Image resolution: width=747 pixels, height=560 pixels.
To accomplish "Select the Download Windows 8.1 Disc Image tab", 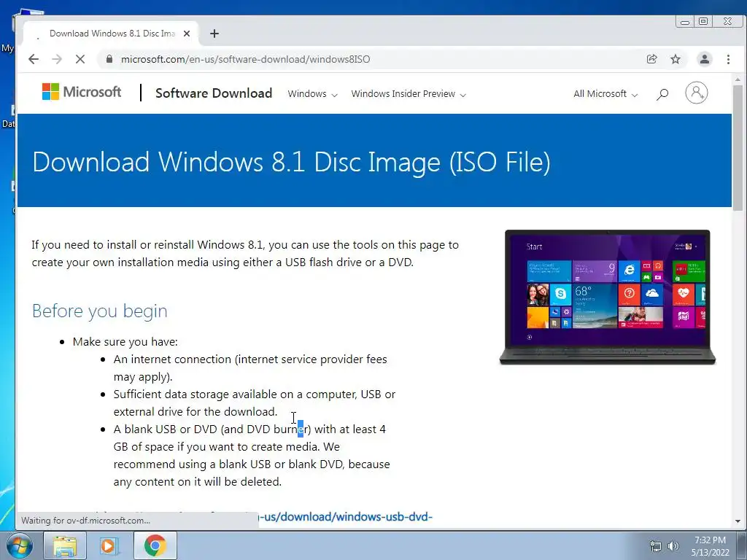I will 112,34.
